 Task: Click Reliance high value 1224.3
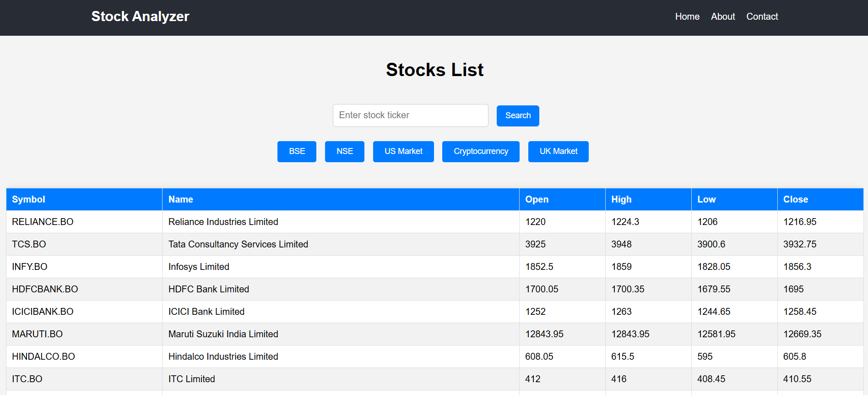(625, 222)
